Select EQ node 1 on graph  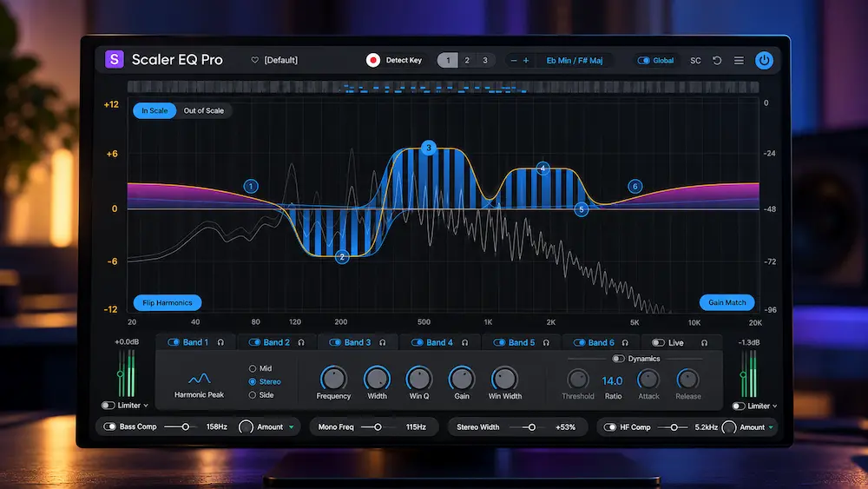tap(251, 186)
